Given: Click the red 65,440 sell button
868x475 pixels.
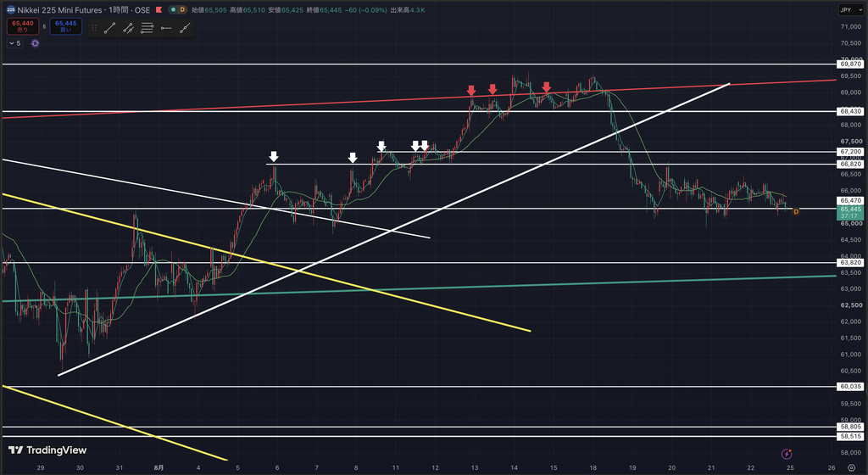Looking at the screenshot, I should (23, 26).
